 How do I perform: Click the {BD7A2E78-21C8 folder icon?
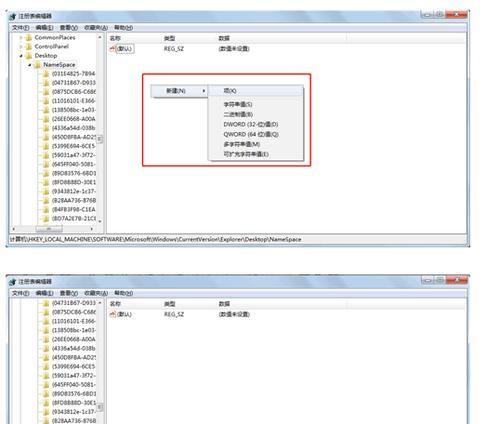click(46, 219)
